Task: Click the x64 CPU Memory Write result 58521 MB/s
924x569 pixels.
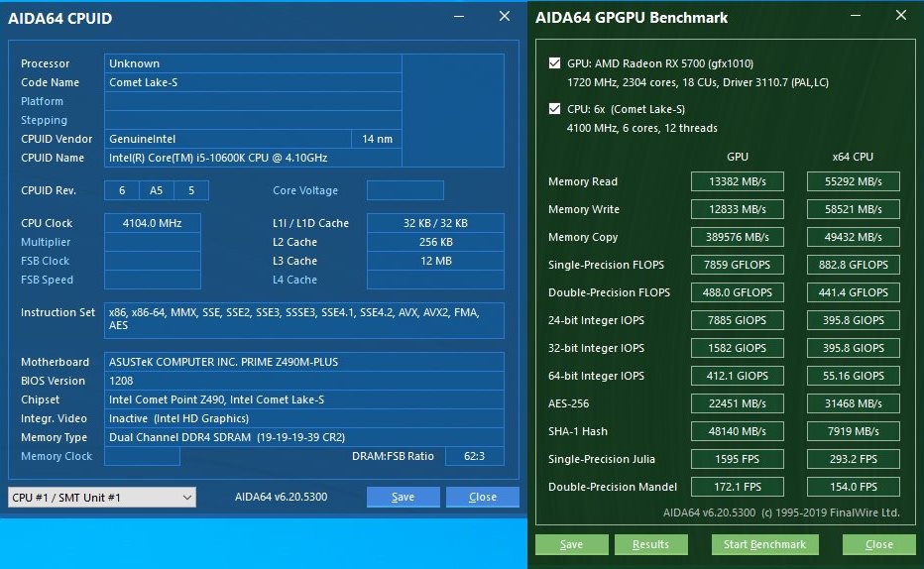Action: click(854, 209)
